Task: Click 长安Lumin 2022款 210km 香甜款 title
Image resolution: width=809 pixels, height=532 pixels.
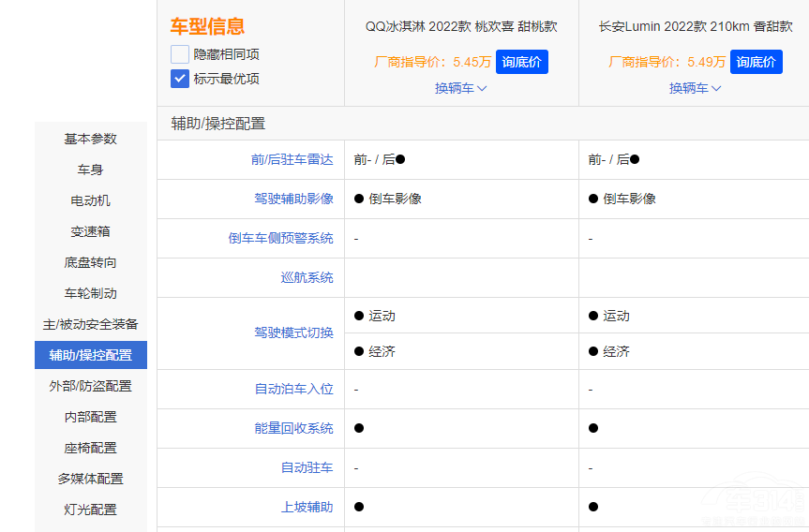Action: coord(696,26)
